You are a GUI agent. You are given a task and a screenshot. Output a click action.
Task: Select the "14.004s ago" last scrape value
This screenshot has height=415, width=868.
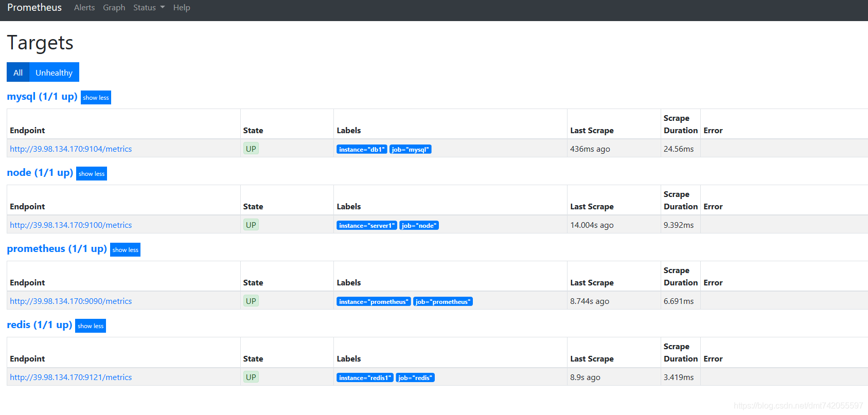coord(592,225)
